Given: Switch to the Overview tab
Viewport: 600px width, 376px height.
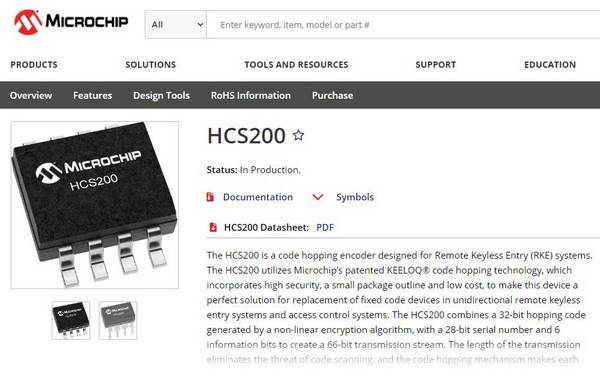Looking at the screenshot, I should (31, 95).
